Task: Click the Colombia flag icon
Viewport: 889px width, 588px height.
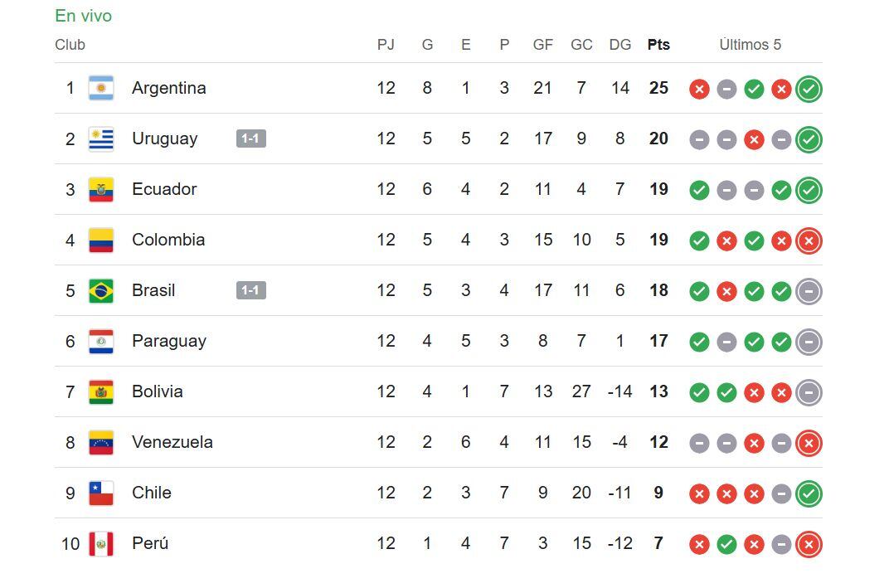Action: click(101, 240)
